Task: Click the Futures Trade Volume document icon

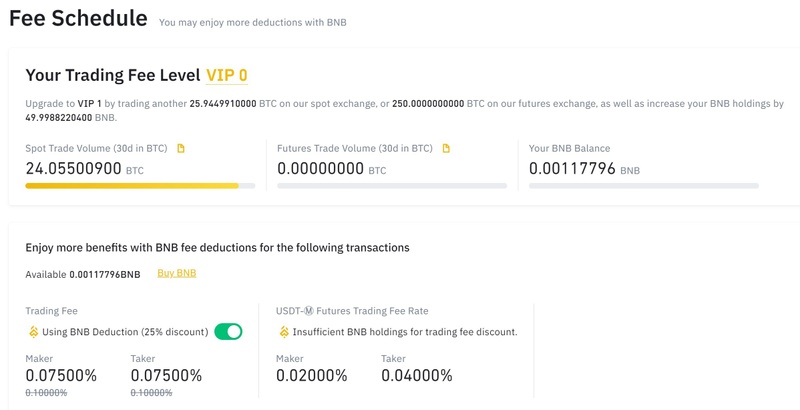Action: click(446, 148)
